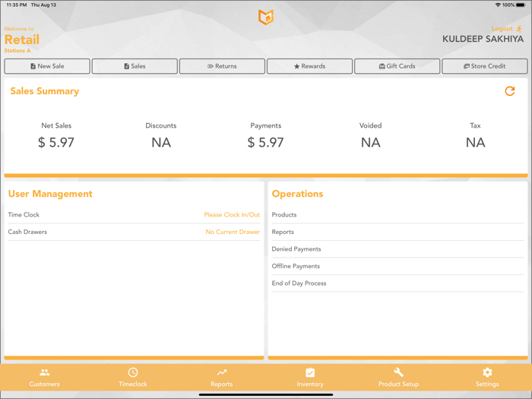
Task: Open Products under Operations
Action: [x=397, y=215]
